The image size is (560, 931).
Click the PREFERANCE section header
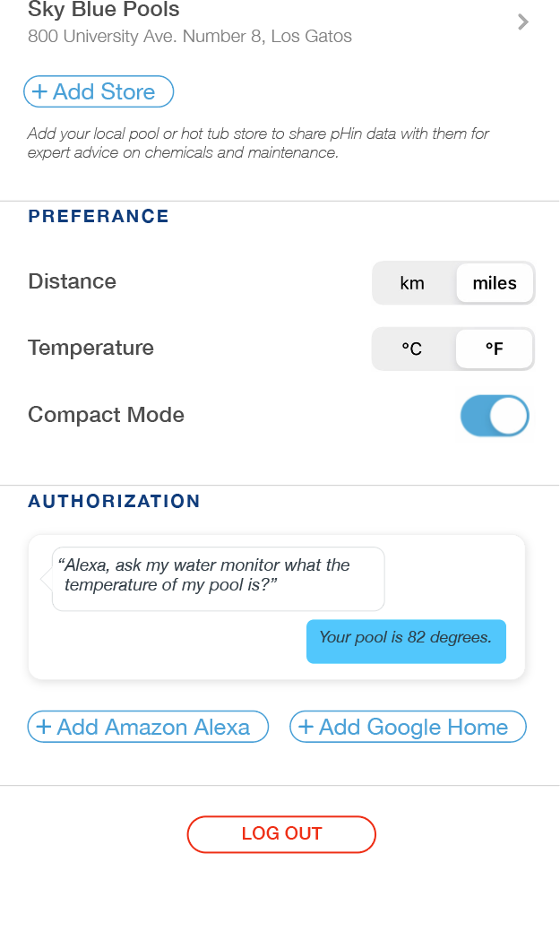(99, 216)
